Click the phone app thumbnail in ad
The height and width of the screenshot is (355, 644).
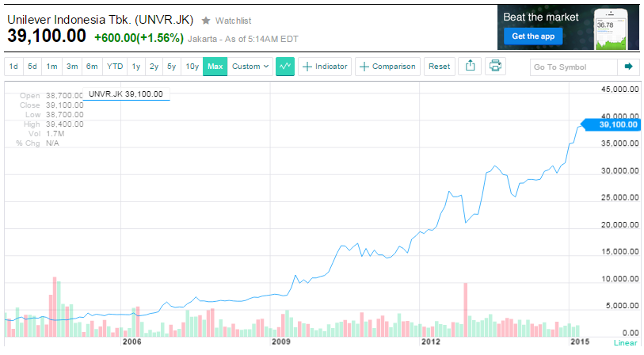click(612, 29)
